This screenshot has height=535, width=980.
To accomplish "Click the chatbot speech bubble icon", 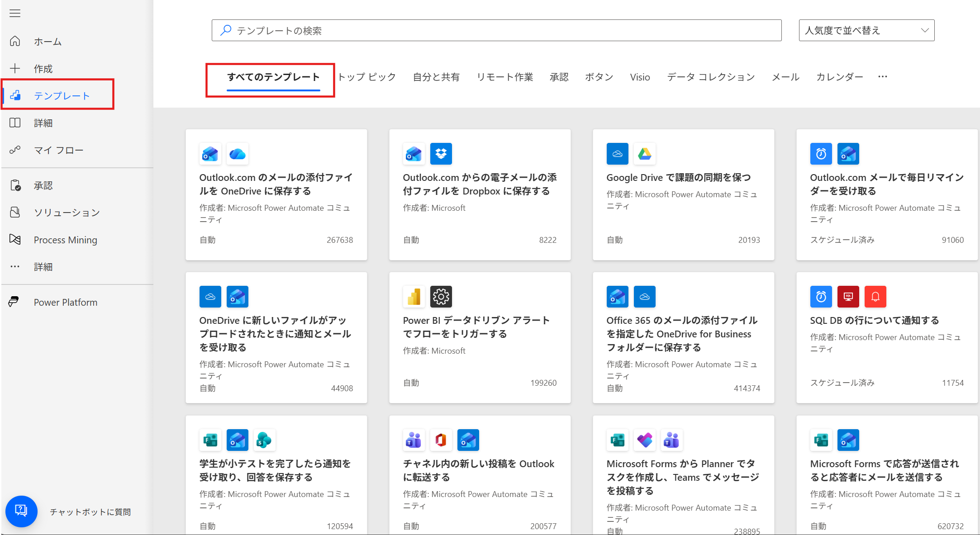I will (x=21, y=511).
